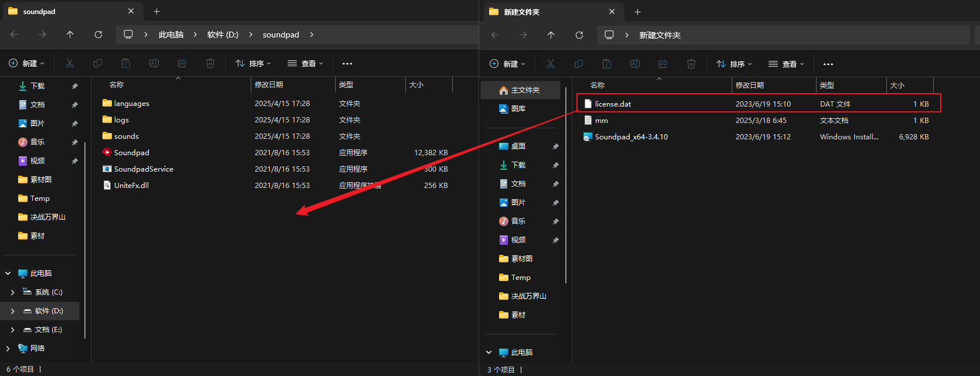Collapse 此电脑 node in 新建文件夹 window sidebar
This screenshot has width=980, height=376.
point(489,352)
